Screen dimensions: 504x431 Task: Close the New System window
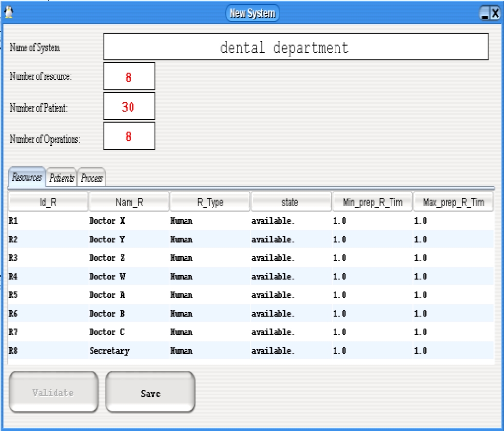click(x=495, y=14)
